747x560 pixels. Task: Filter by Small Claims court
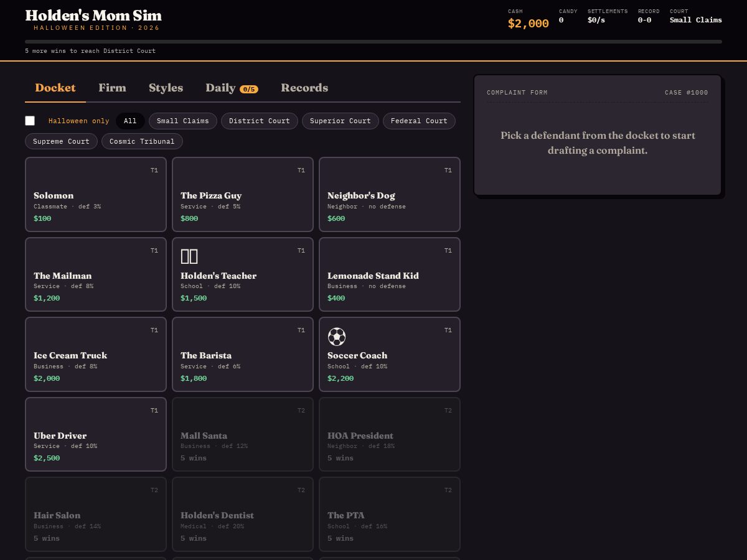click(183, 121)
